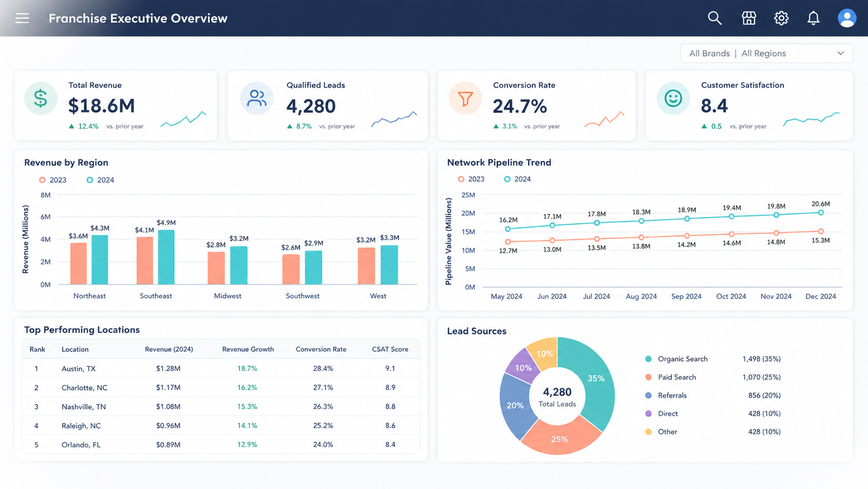The width and height of the screenshot is (868, 489).
Task: Sort table by Revenue Growth column header
Action: point(248,349)
